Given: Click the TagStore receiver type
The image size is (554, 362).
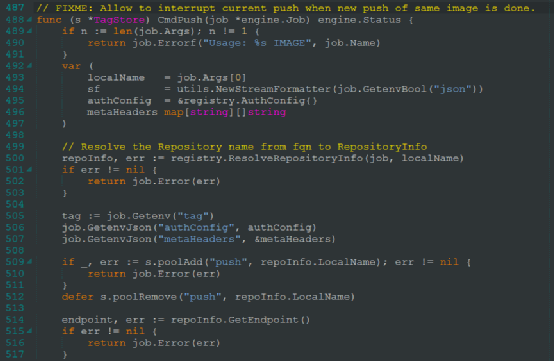Looking at the screenshot, I should click(x=119, y=20).
